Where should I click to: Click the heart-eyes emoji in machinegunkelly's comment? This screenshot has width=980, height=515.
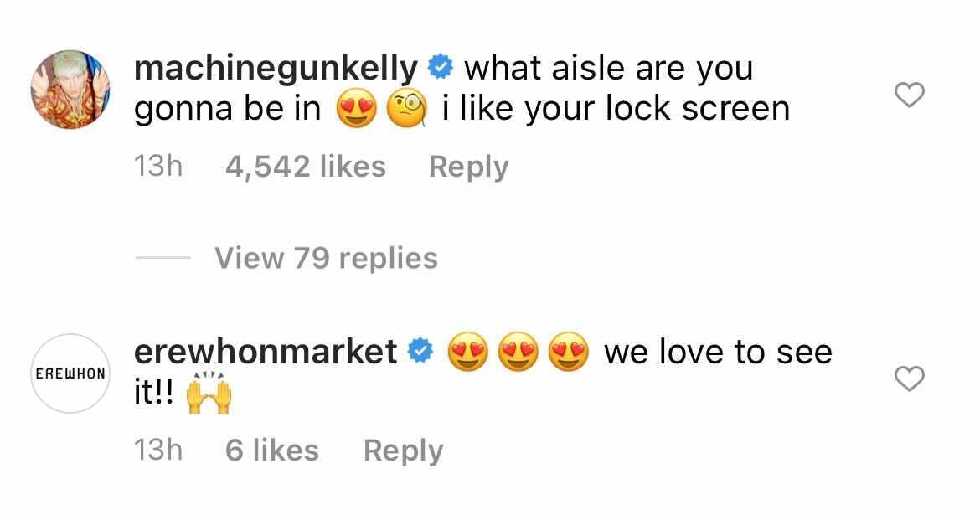coord(358,108)
